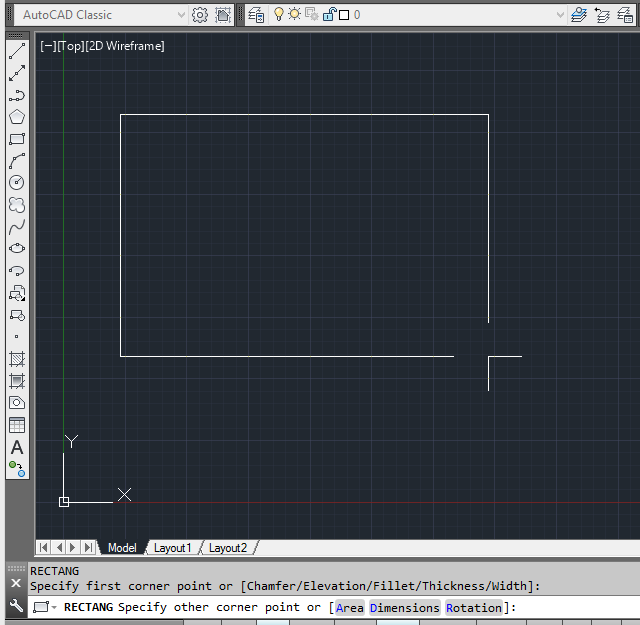This screenshot has width=640, height=625.
Task: Select the Circle tool
Action: pyautogui.click(x=17, y=182)
